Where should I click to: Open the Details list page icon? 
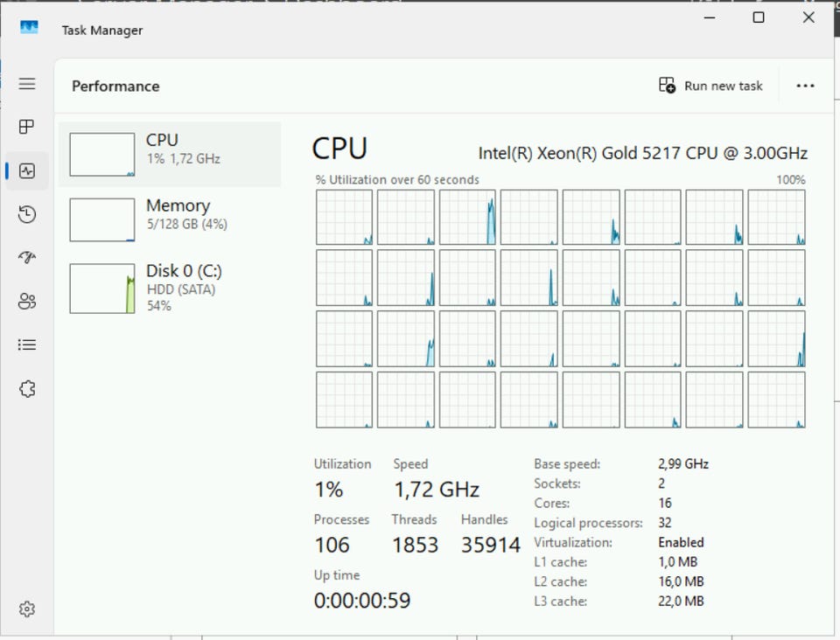tap(27, 344)
